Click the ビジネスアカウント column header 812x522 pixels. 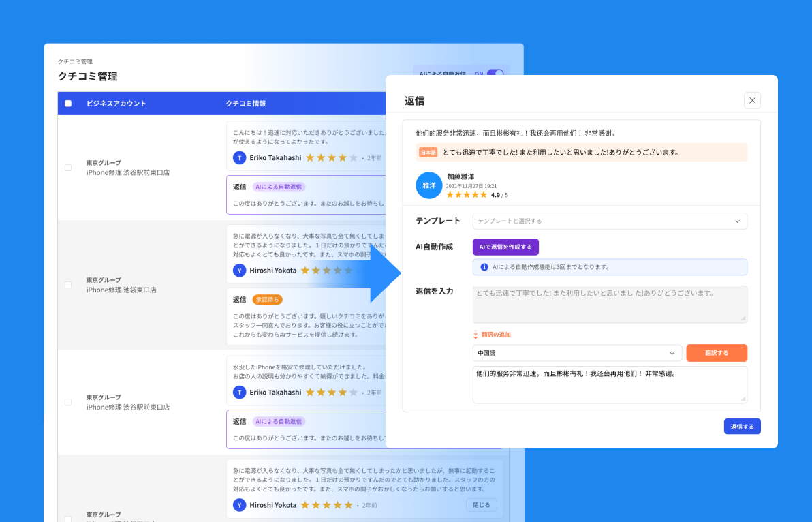click(116, 104)
